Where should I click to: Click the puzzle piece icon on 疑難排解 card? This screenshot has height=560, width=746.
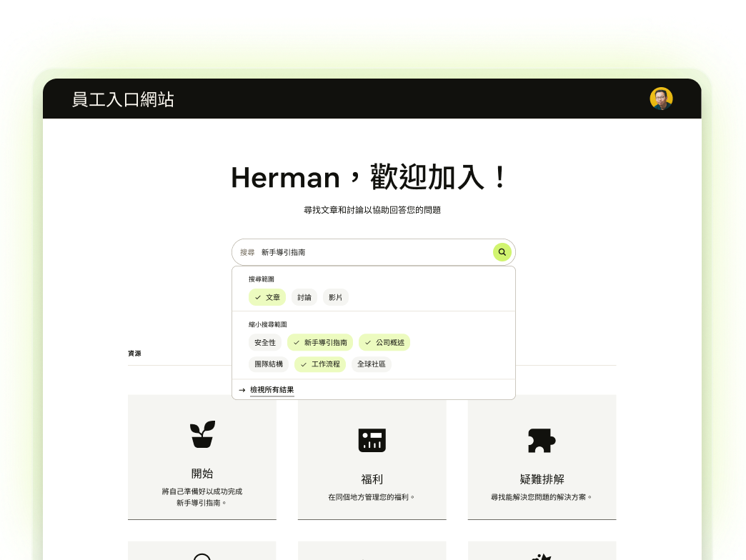tap(542, 440)
